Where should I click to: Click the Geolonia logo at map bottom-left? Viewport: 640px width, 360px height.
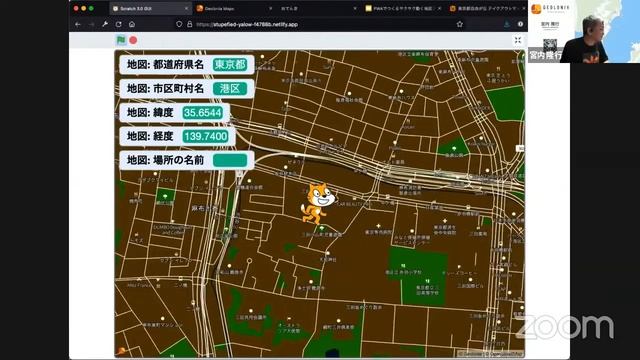[121, 351]
